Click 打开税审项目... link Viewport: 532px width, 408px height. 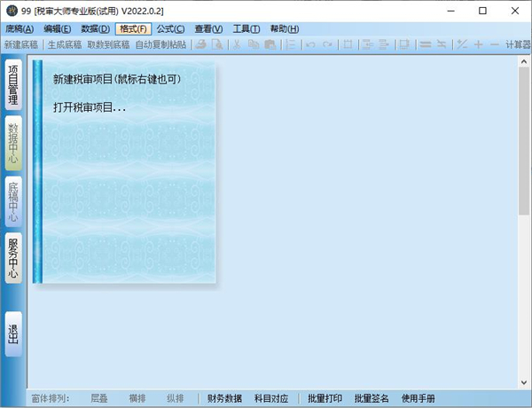[x=90, y=107]
